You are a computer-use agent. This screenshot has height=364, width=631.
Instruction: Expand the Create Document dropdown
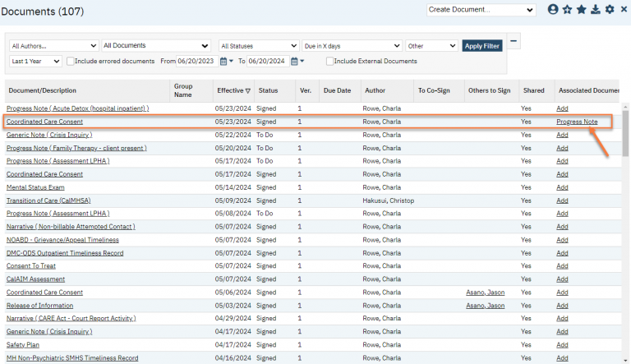click(x=481, y=10)
